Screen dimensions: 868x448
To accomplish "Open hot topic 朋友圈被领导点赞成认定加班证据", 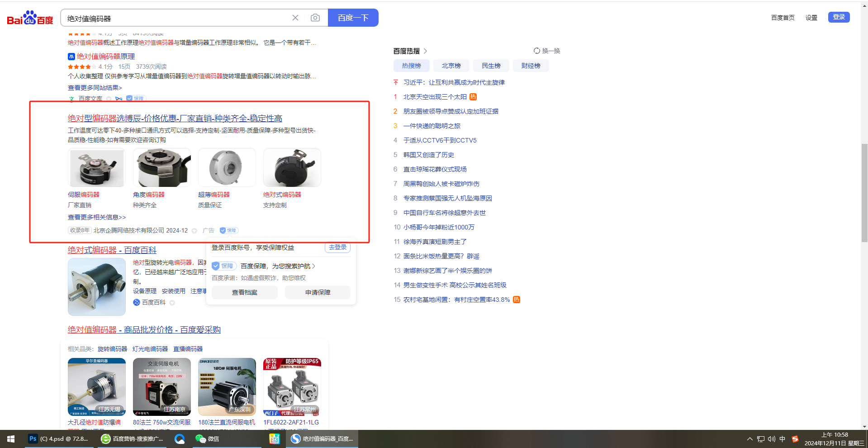I will pos(451,111).
